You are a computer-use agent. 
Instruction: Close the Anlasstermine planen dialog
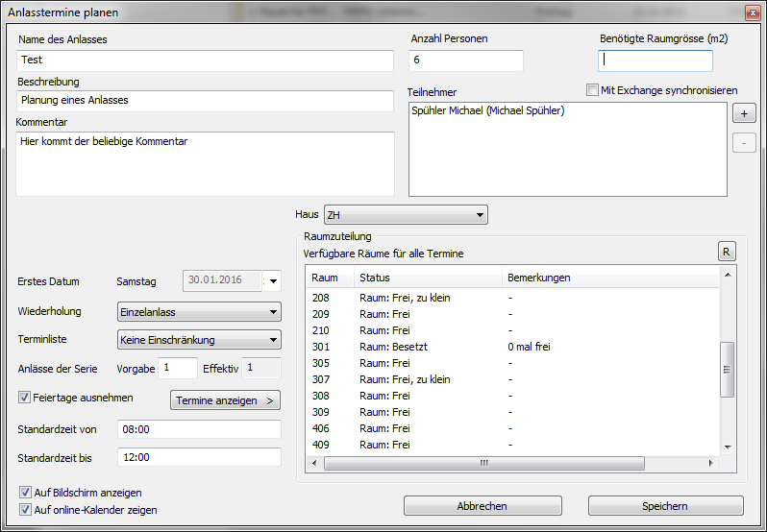750,12
